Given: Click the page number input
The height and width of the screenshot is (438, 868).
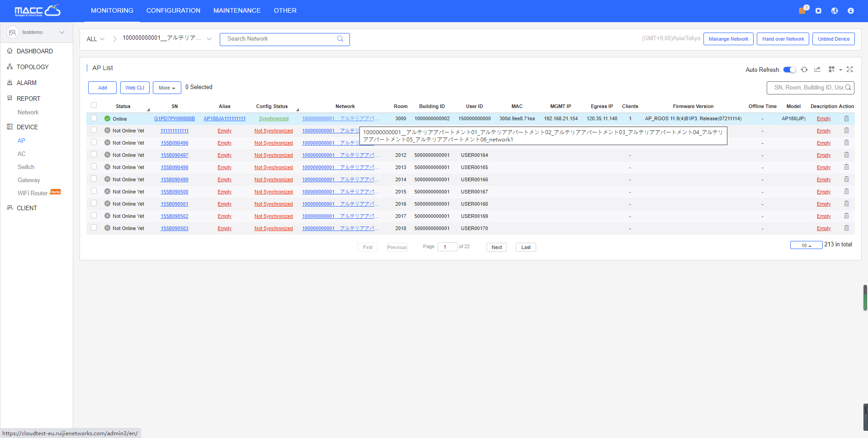Looking at the screenshot, I should pos(448,247).
